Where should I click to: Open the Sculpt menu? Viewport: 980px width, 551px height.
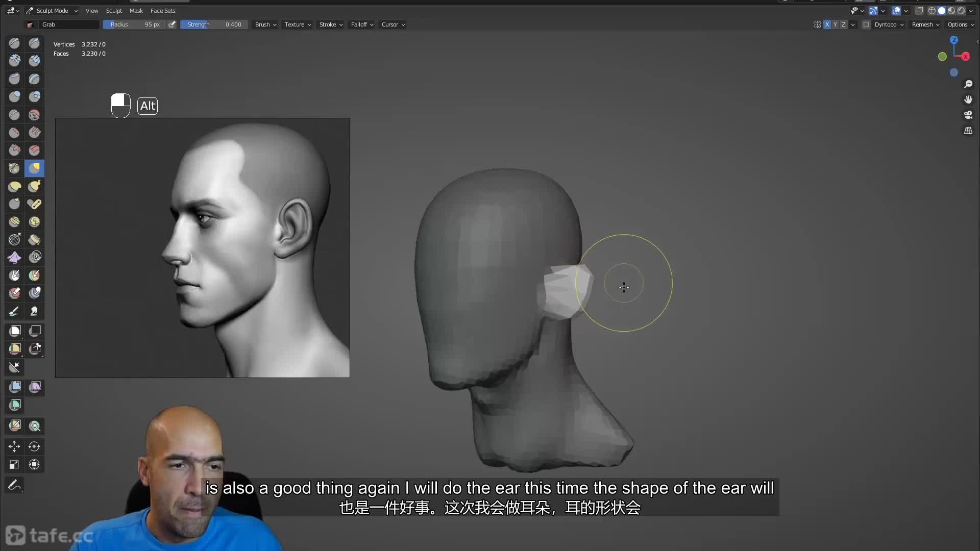(114, 11)
